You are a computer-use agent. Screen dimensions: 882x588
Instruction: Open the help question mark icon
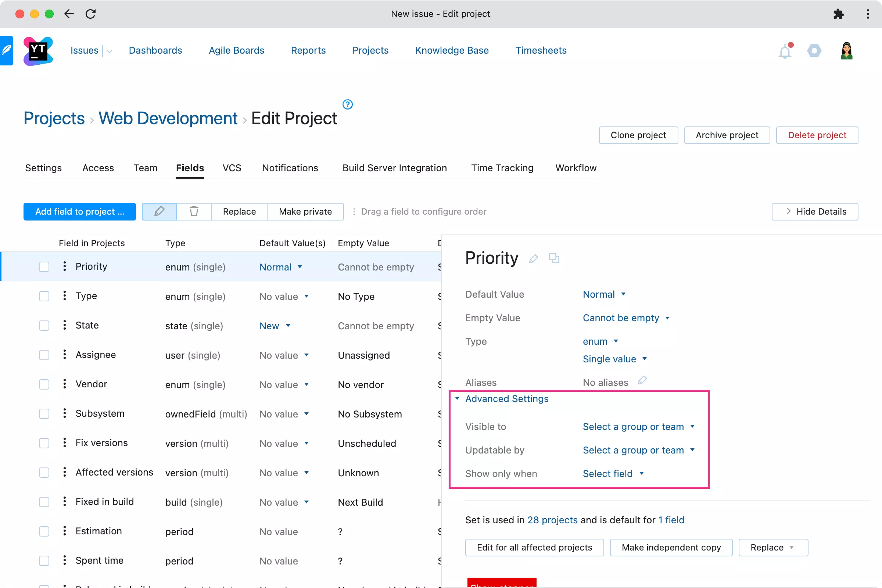348,104
